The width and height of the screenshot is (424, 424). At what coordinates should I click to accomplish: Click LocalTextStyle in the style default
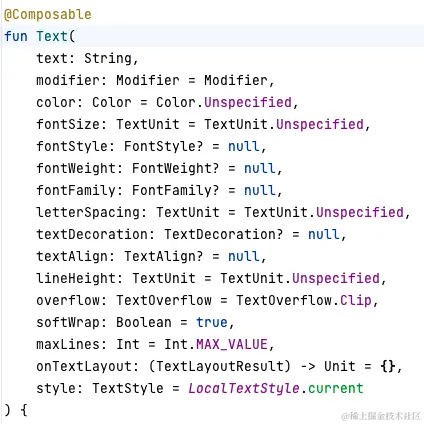coord(244,388)
